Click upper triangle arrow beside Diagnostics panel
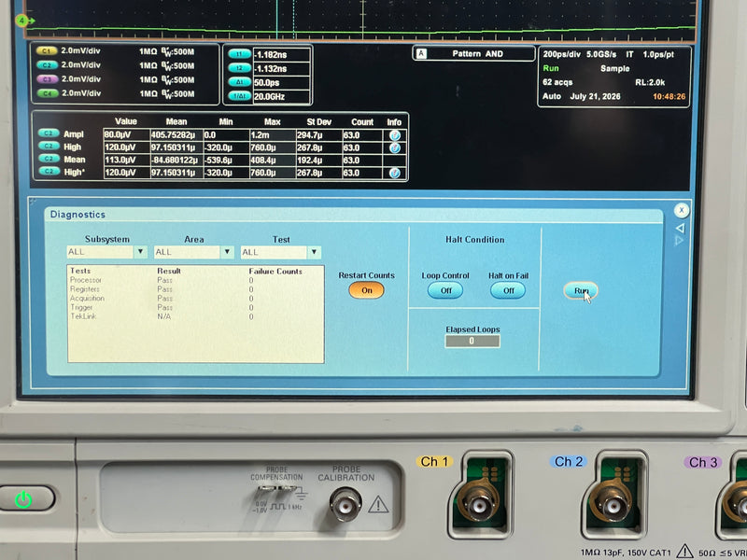Viewport: 747px width, 560px height. click(681, 229)
